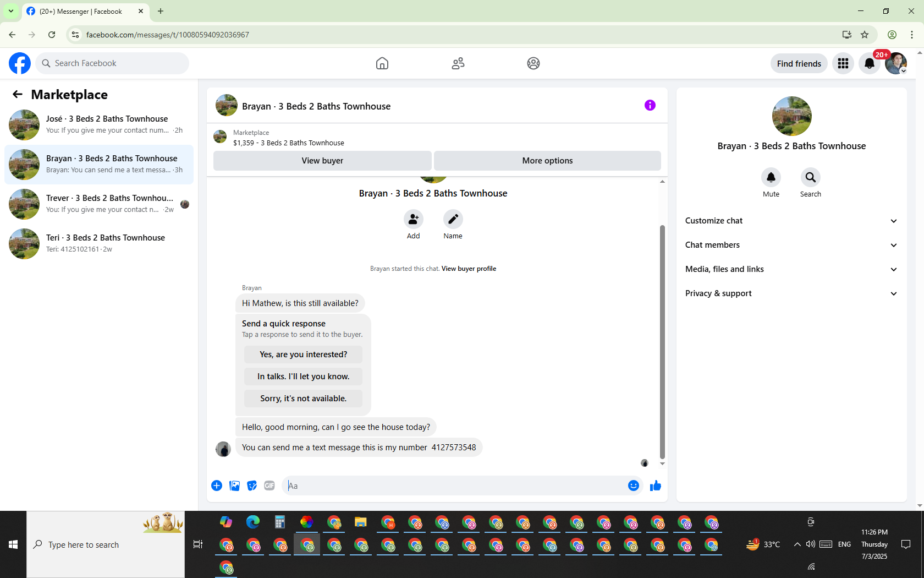Open the account profile picture menu
The height and width of the screenshot is (578, 924).
(x=896, y=63)
